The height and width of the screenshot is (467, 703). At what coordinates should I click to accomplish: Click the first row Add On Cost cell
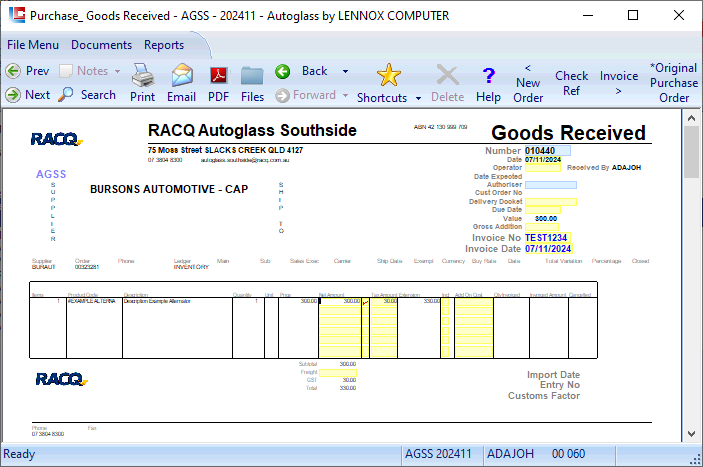(x=474, y=301)
